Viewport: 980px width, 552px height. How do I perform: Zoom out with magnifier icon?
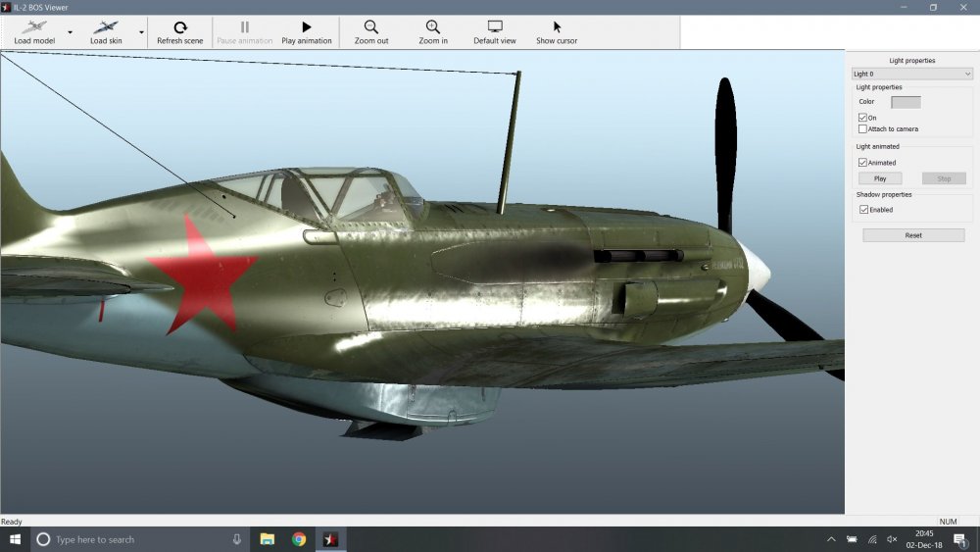coord(371,27)
